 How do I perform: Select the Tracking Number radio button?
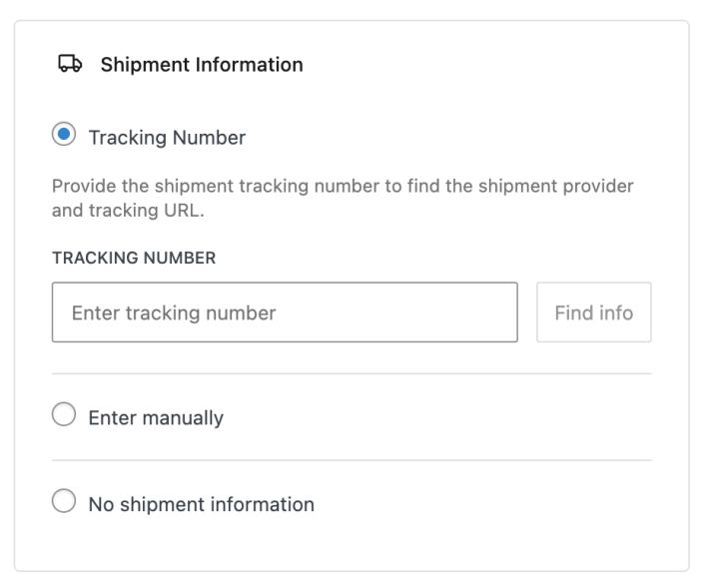pos(65,136)
